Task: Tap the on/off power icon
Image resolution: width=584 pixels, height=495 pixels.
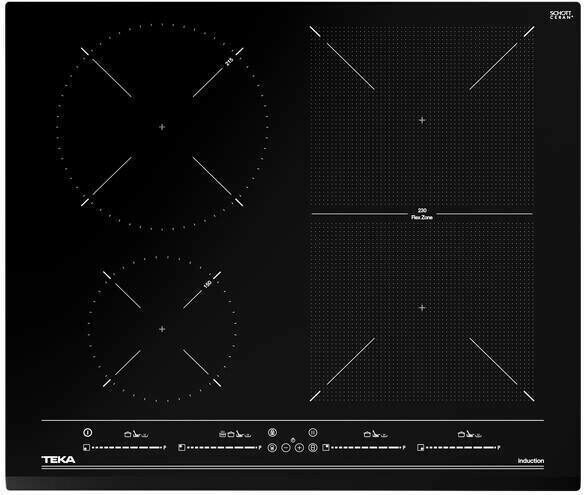Action: 88,432
